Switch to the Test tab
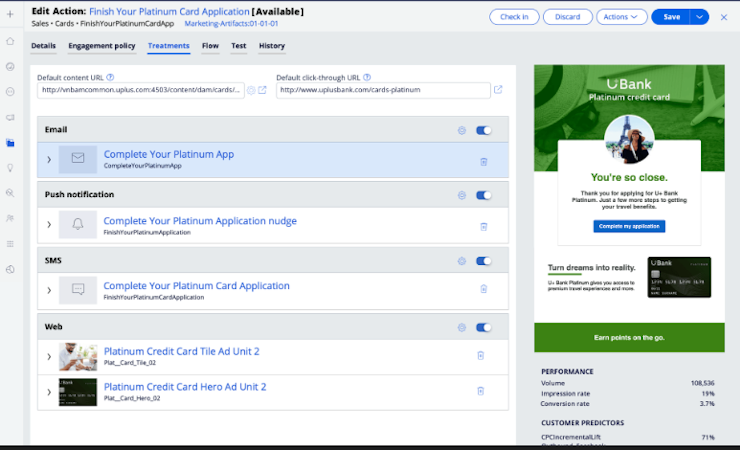The height and width of the screenshot is (450, 740). click(x=238, y=46)
